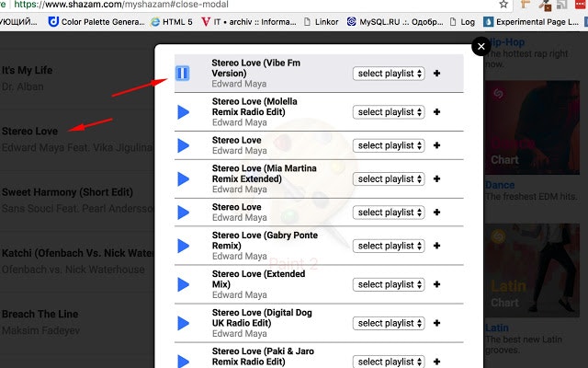Select It's My Life song in background list
This screenshot has width=588, height=368.
click(27, 70)
